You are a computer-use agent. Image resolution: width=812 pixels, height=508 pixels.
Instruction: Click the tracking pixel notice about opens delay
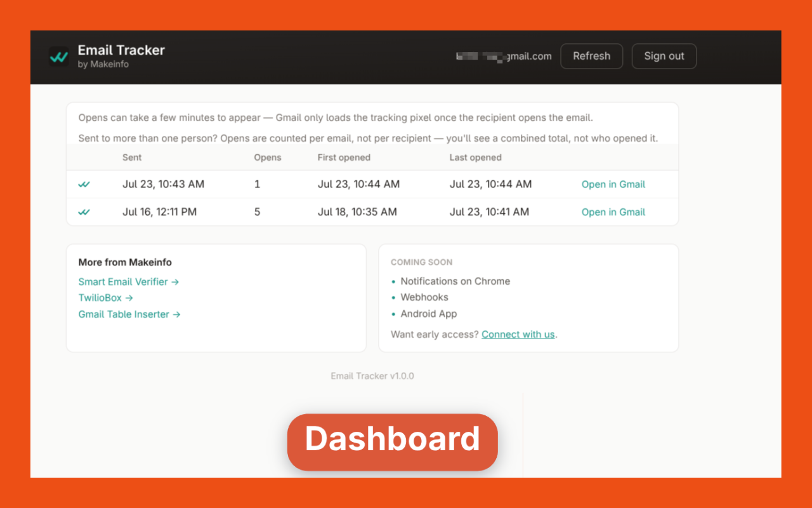(x=336, y=118)
